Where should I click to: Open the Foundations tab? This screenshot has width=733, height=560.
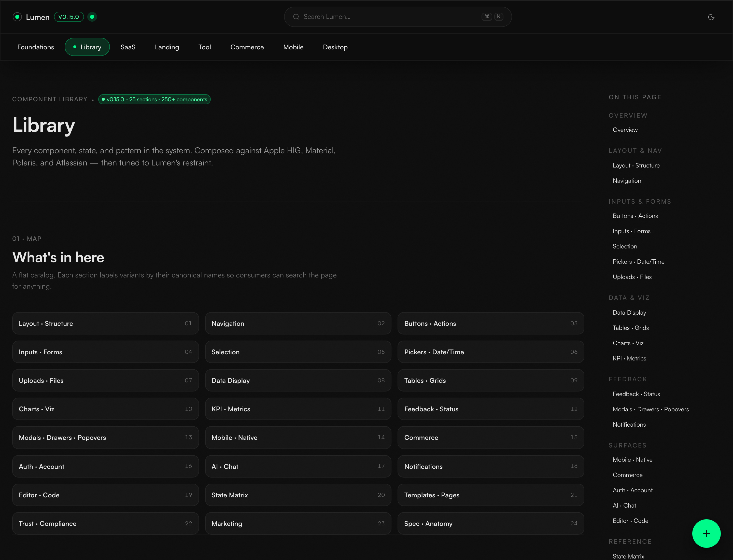coord(36,47)
